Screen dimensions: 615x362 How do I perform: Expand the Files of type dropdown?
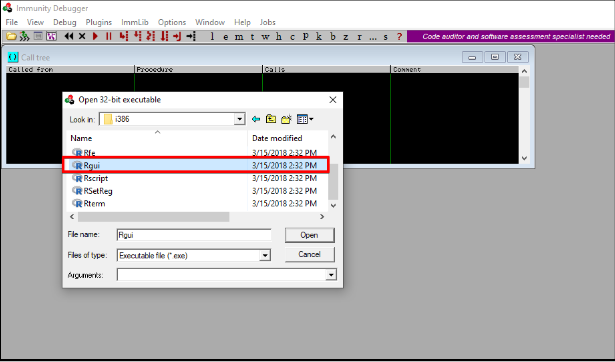point(265,255)
